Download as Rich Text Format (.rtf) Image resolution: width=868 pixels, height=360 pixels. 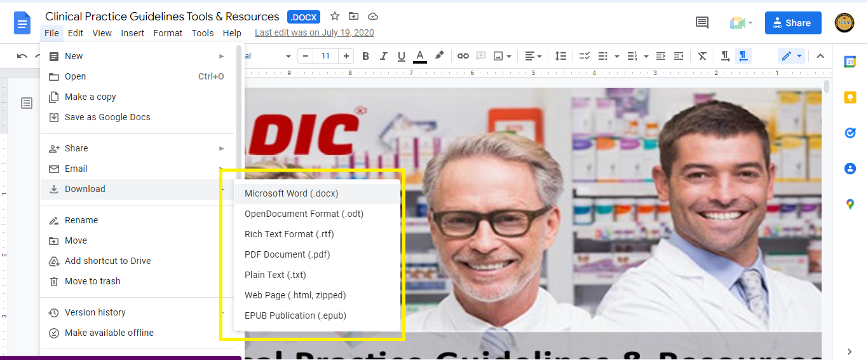click(x=317, y=234)
